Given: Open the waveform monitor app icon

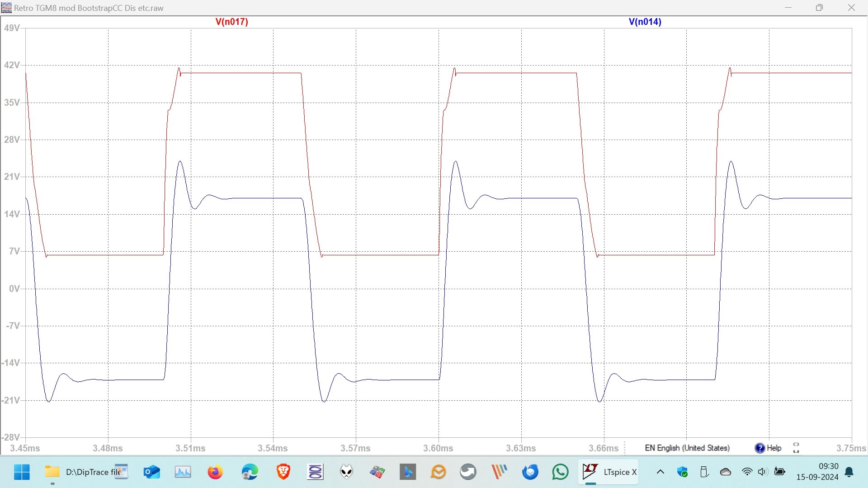Looking at the screenshot, I should 183,472.
